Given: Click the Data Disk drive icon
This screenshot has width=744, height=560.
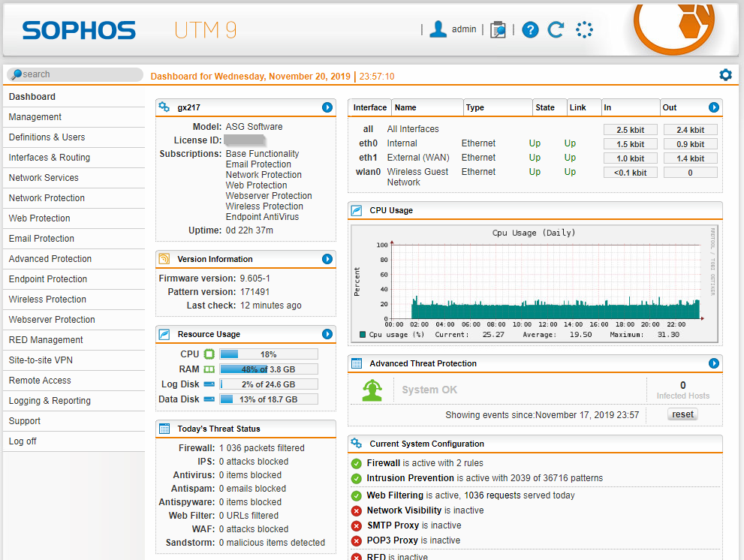Looking at the screenshot, I should pos(209,399).
